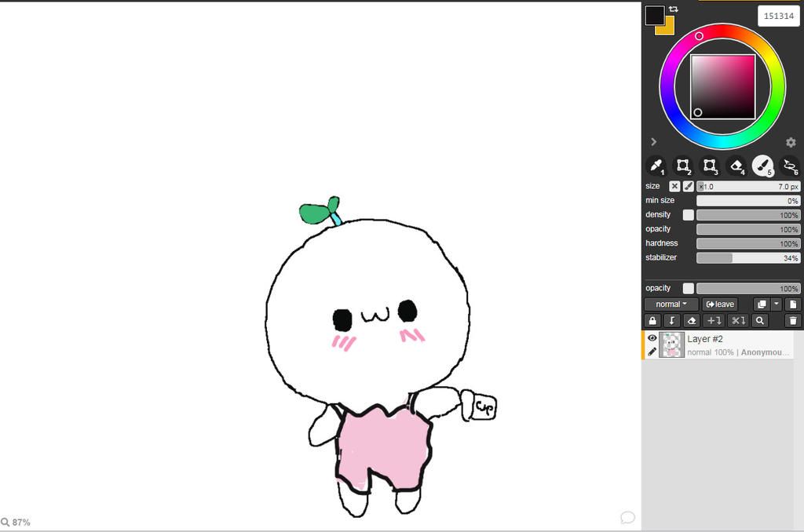The image size is (804, 532).
Task: Toggle layer lock padlock icon
Action: click(652, 321)
